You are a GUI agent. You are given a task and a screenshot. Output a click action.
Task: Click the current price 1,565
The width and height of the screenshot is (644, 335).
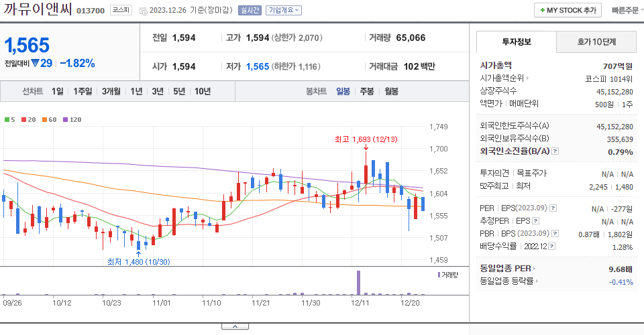click(27, 45)
